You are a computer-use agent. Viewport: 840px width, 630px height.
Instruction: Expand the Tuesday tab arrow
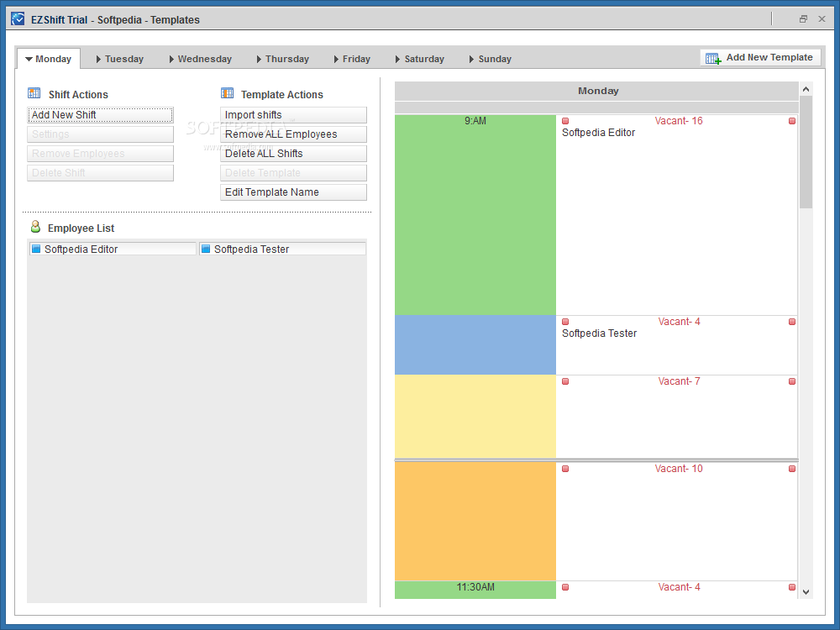click(x=98, y=59)
